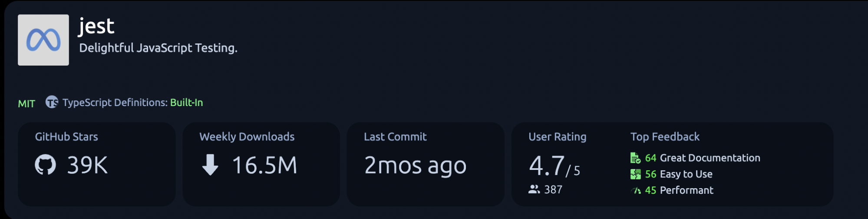Click the Performant speedometer icon
This screenshot has width=868, height=219.
tap(636, 190)
